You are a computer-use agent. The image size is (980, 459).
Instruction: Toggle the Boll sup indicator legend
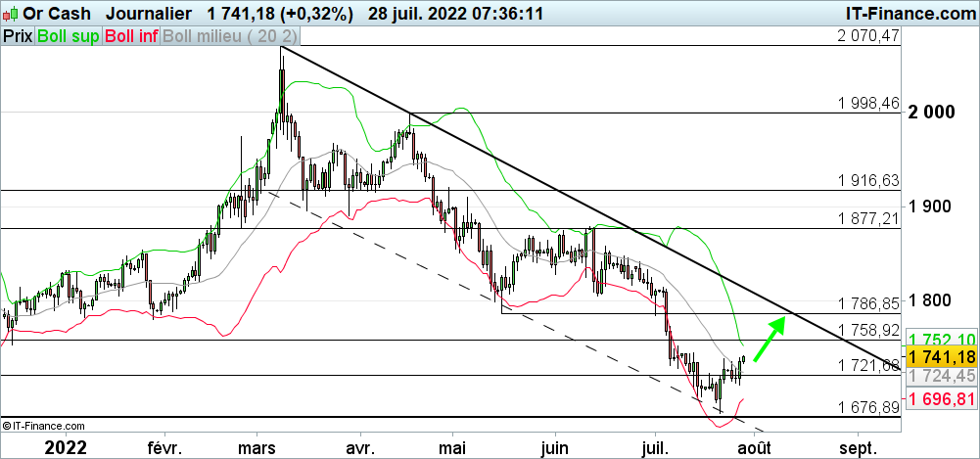pyautogui.click(x=68, y=35)
